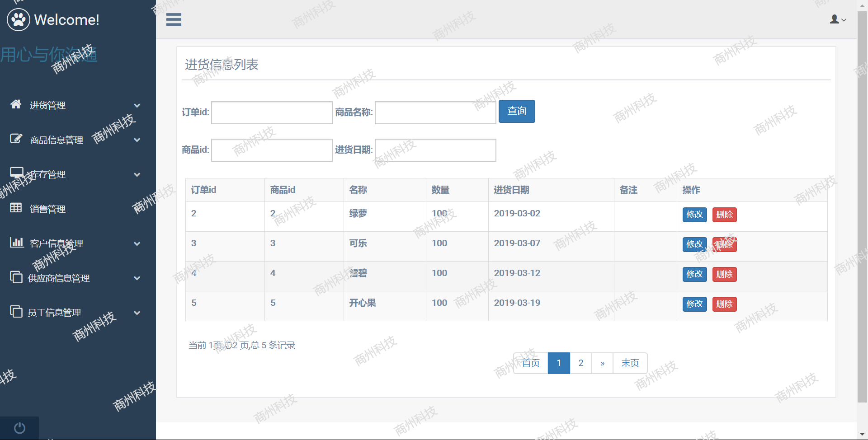Expand the 库存管理 chevron
Viewport: 868px width, 440px height.
click(137, 175)
